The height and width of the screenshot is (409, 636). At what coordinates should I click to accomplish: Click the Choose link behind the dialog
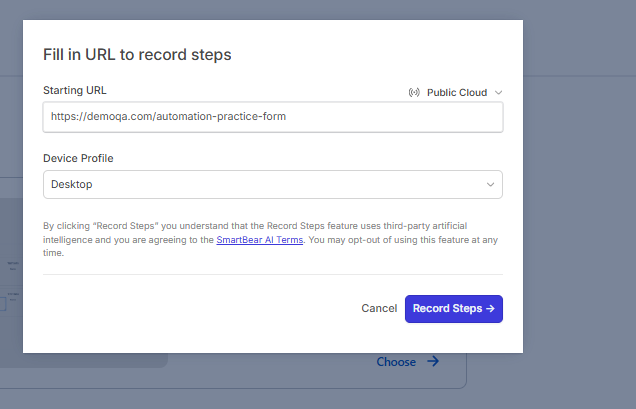pos(396,362)
